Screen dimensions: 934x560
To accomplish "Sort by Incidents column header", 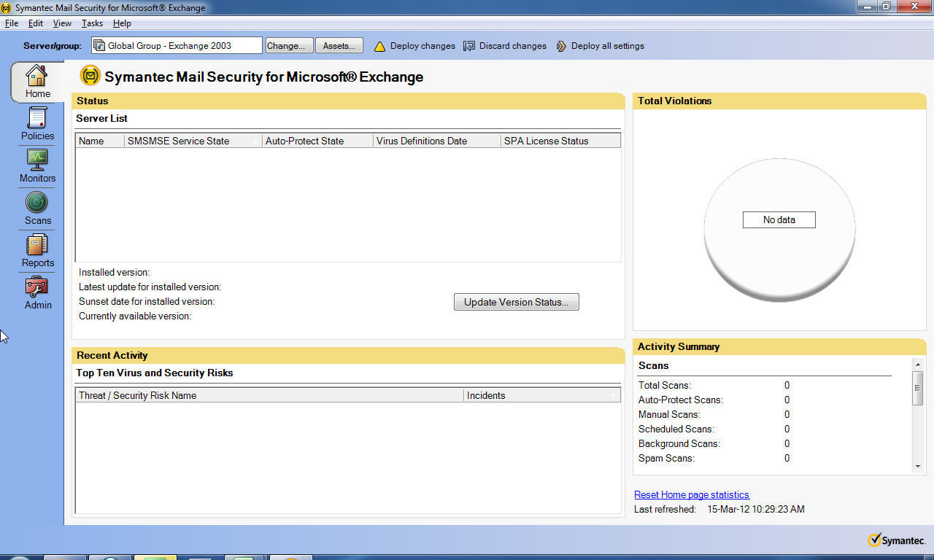I will (x=541, y=395).
